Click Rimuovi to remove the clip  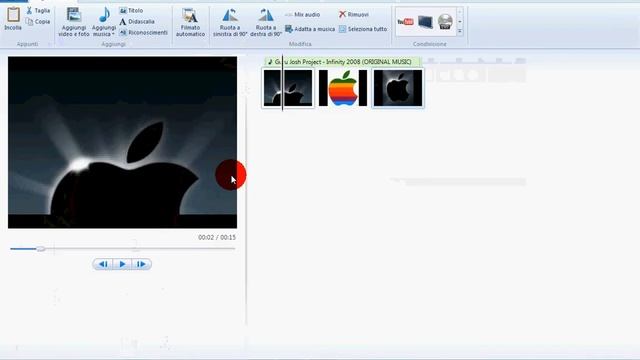[x=353, y=14]
